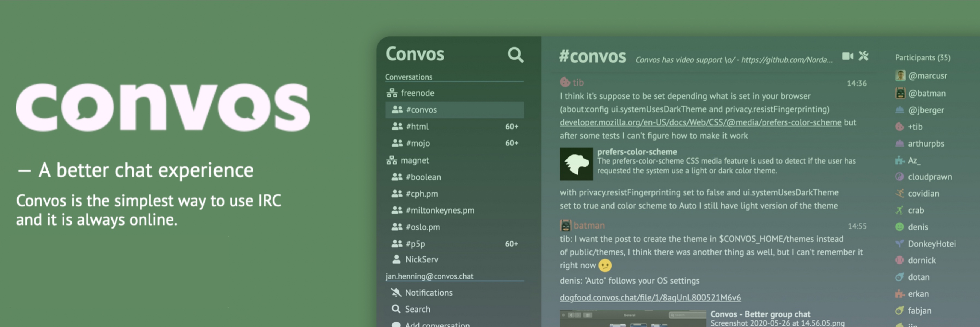Screen dimensions: 980x327
Task: Click the avatar icon next to dornick
Action: [899, 260]
